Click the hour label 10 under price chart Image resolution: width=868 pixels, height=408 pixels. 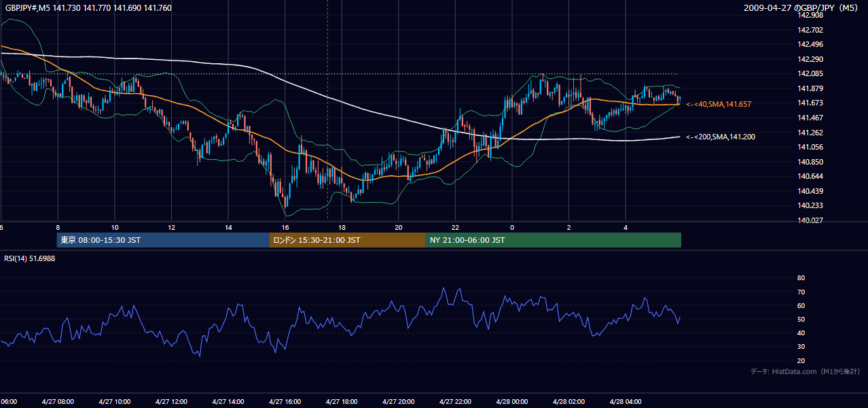tap(115, 227)
